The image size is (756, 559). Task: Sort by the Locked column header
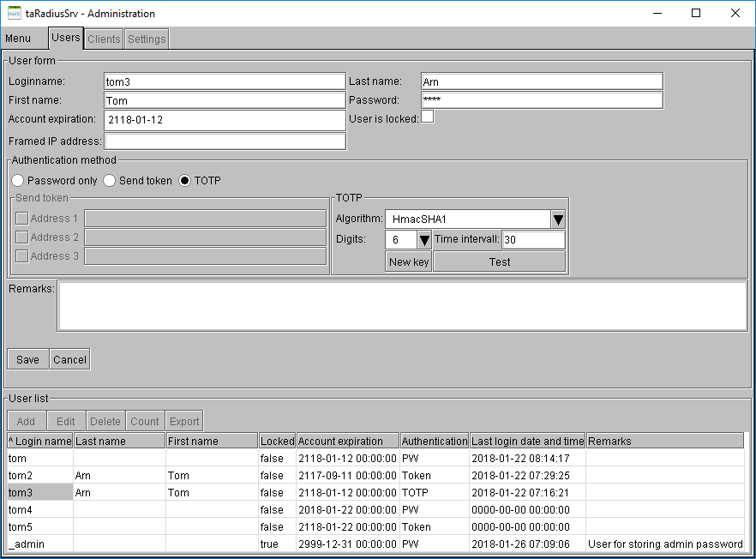pyautogui.click(x=277, y=441)
